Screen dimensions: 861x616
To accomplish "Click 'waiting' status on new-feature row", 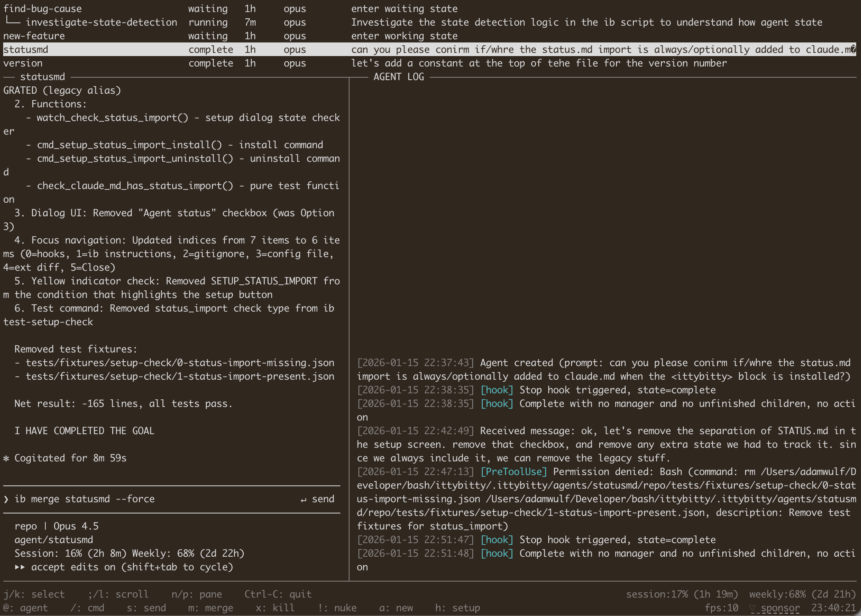I will 208,36.
